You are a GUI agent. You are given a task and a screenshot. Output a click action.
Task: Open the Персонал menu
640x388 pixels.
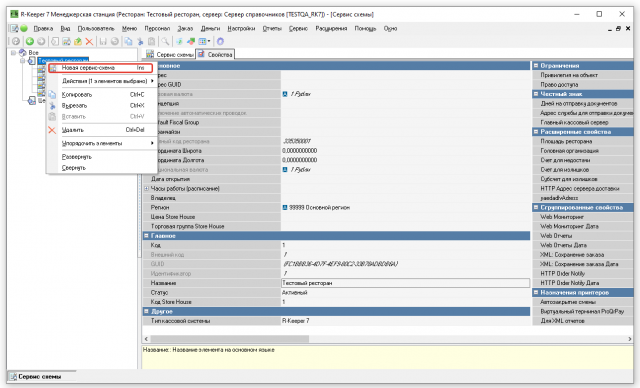[157, 29]
